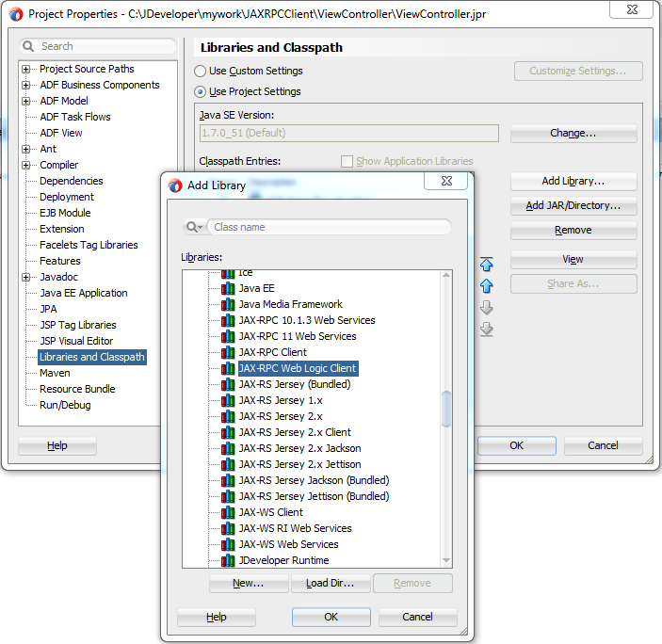Click the JAX-RPC 11 Web Services library icon
This screenshot has width=662, height=644.
point(228,336)
